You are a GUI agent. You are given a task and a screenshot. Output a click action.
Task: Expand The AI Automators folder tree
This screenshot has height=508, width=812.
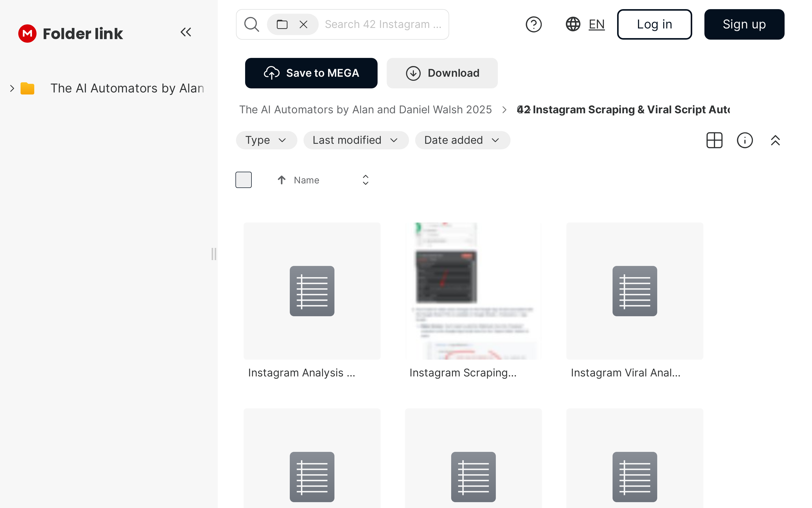[x=12, y=88]
